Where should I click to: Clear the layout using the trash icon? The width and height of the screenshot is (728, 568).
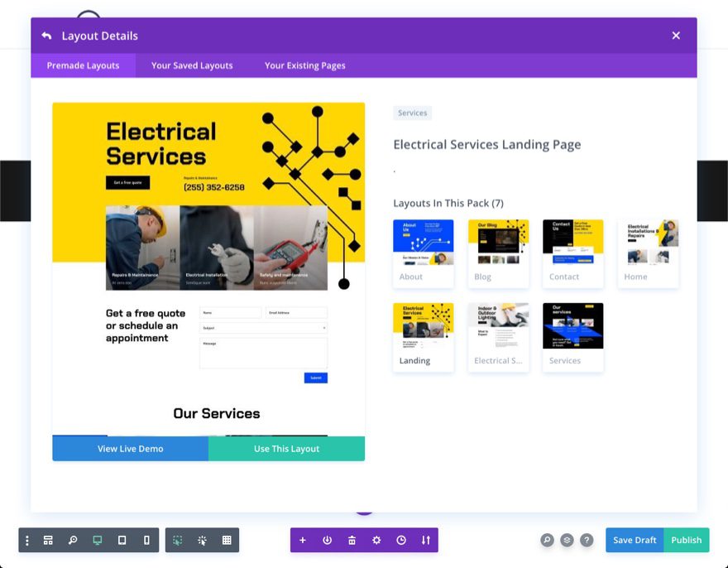352,540
